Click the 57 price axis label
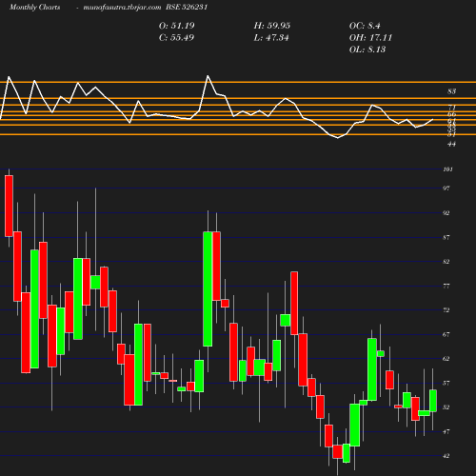This screenshot has width=476, height=476. pyautogui.click(x=446, y=383)
